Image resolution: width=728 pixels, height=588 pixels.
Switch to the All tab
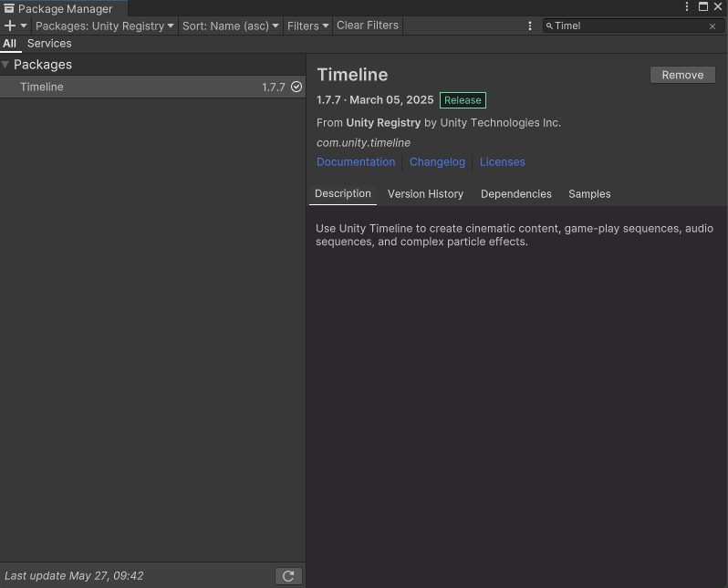tap(10, 44)
